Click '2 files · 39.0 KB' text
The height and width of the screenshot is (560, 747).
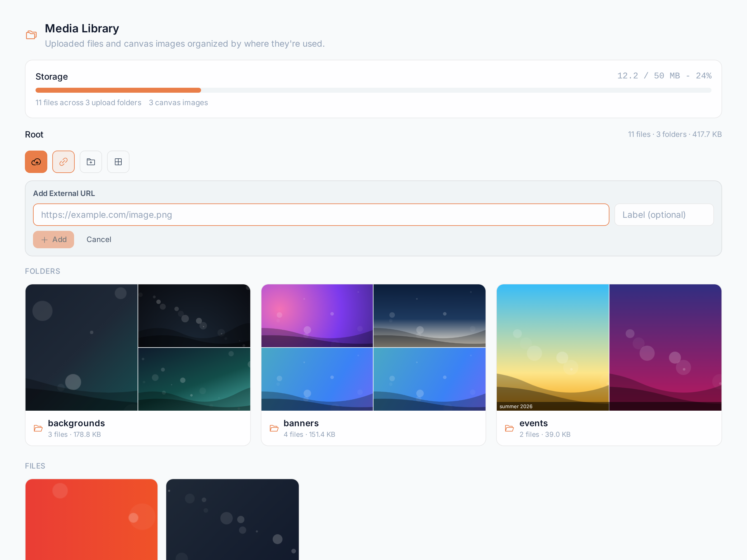pos(545,434)
